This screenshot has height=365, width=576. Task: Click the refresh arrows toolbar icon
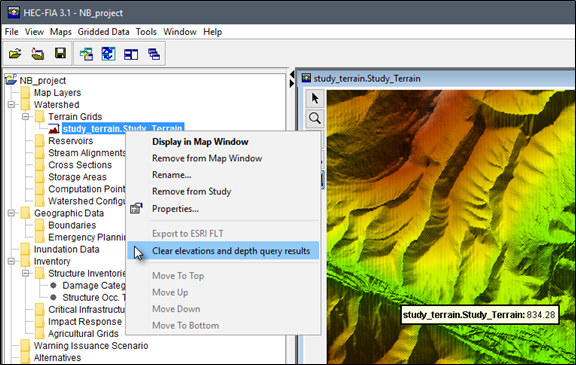pos(108,54)
